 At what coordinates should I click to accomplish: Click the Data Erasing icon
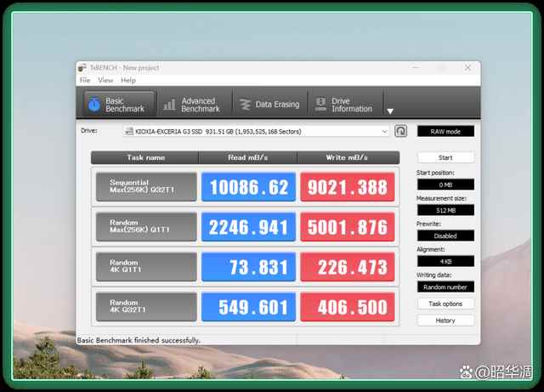[246, 105]
